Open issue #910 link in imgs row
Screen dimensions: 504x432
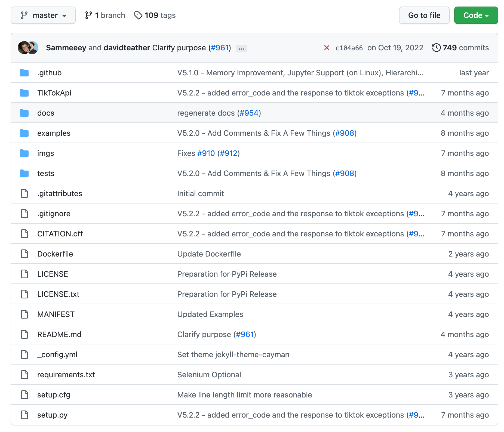tap(206, 153)
